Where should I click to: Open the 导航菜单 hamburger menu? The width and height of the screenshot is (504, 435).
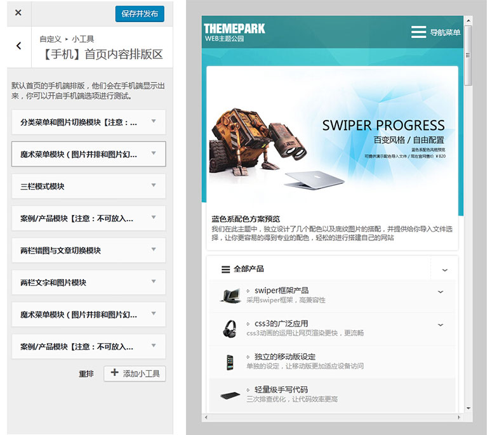tap(435, 32)
